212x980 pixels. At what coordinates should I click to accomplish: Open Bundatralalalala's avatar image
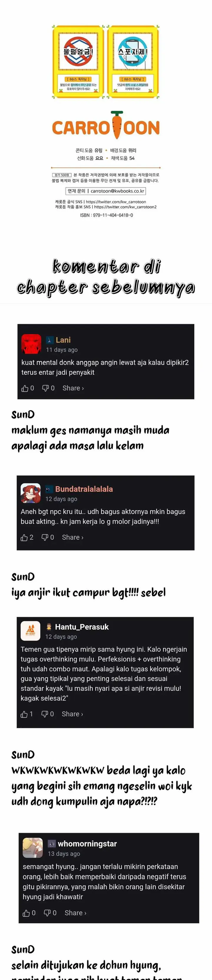pos(31,493)
